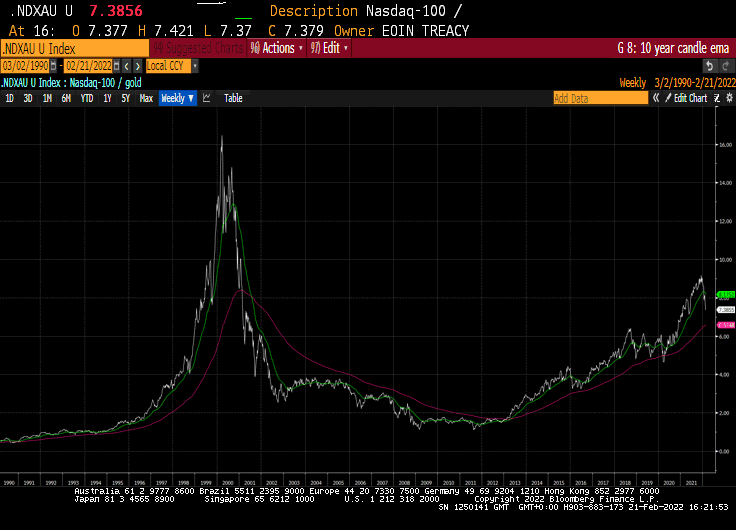
Task: Click the .NDXAU U Index security field
Action: point(75,48)
